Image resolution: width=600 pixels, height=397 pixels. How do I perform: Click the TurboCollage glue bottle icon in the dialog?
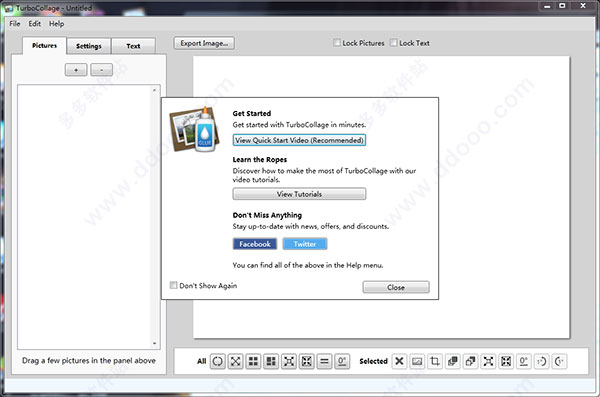click(x=195, y=129)
